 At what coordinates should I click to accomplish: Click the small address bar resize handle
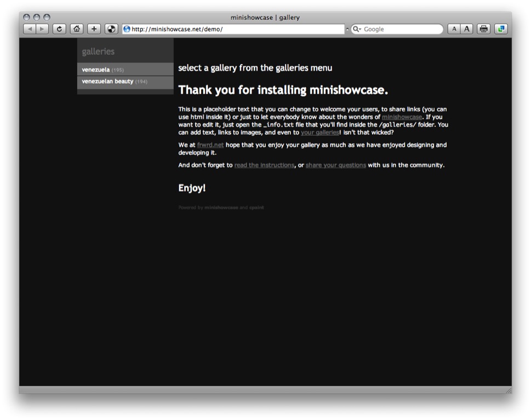click(x=347, y=29)
